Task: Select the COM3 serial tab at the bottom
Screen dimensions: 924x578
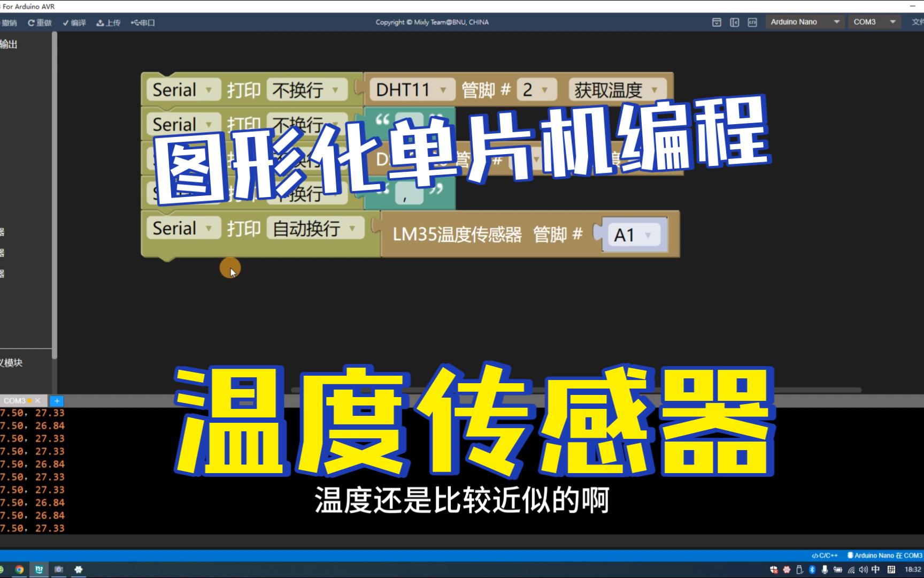Action: (16, 400)
